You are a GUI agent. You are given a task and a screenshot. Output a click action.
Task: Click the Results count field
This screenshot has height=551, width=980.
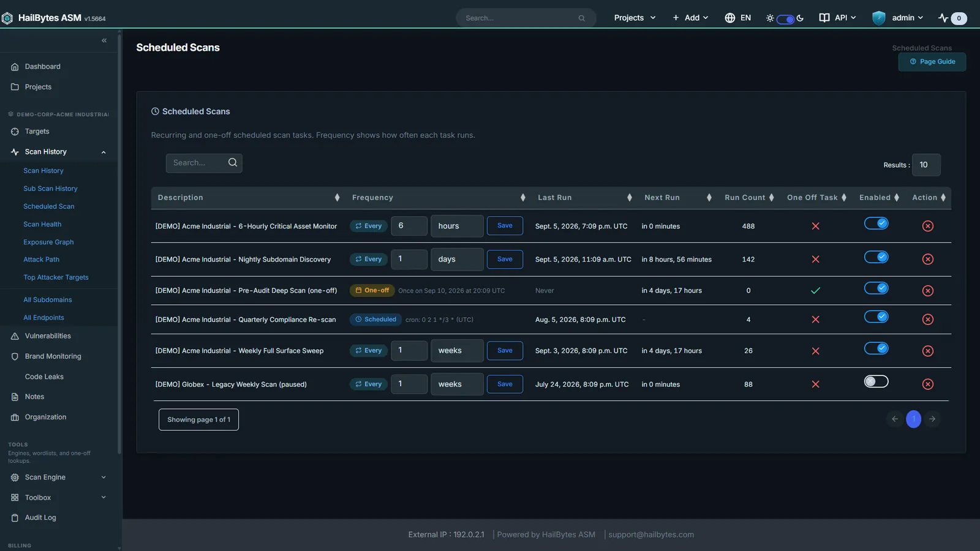(x=926, y=165)
